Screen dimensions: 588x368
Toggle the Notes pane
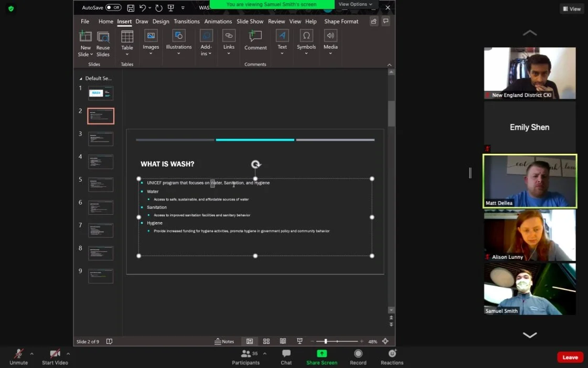point(224,341)
